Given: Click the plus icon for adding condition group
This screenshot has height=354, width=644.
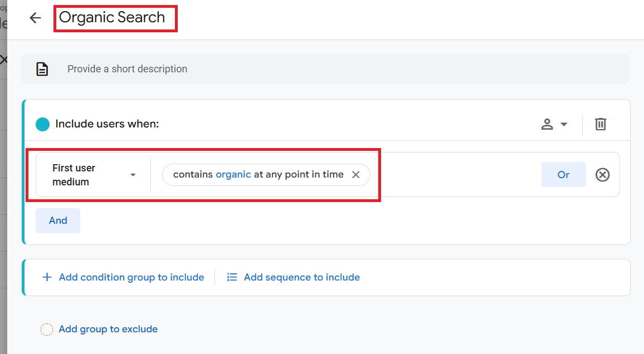Looking at the screenshot, I should 47,277.
